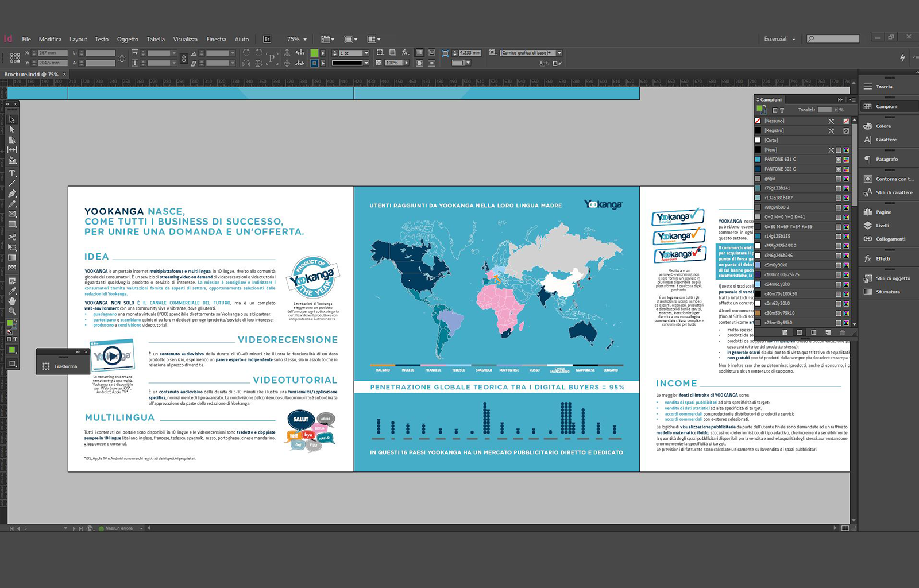Select the Scissors tool

(12, 237)
